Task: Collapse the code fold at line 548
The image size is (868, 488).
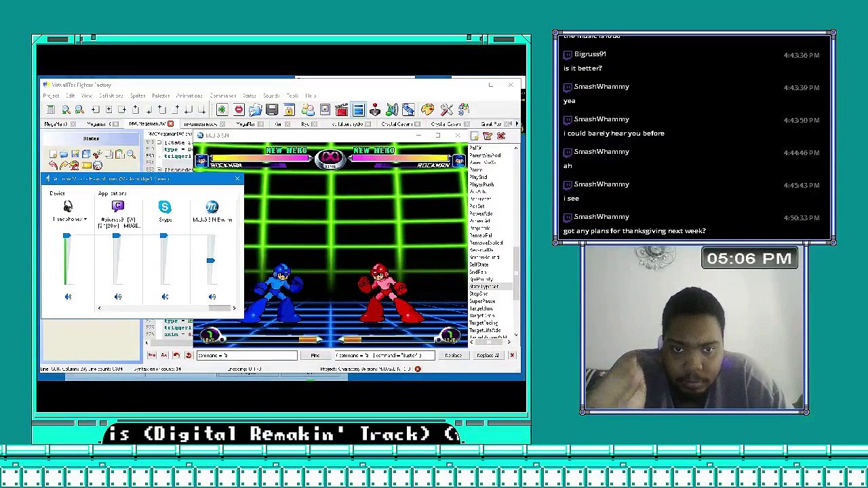Action: click(160, 143)
